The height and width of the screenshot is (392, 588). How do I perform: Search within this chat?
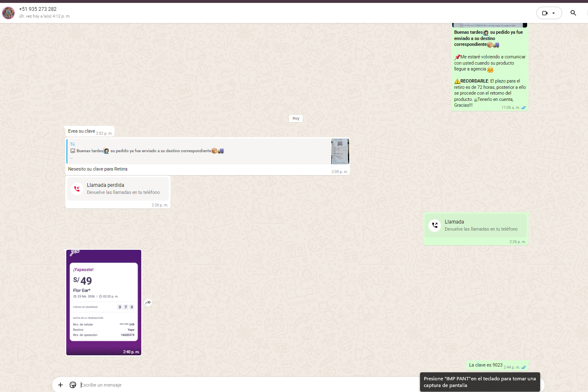573,13
